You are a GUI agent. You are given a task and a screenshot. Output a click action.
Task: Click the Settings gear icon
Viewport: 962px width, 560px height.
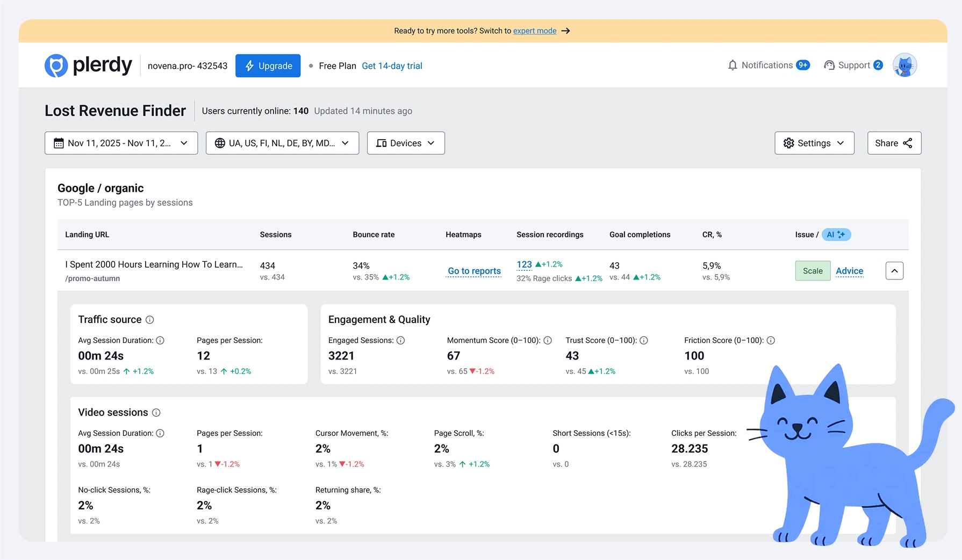coord(788,143)
